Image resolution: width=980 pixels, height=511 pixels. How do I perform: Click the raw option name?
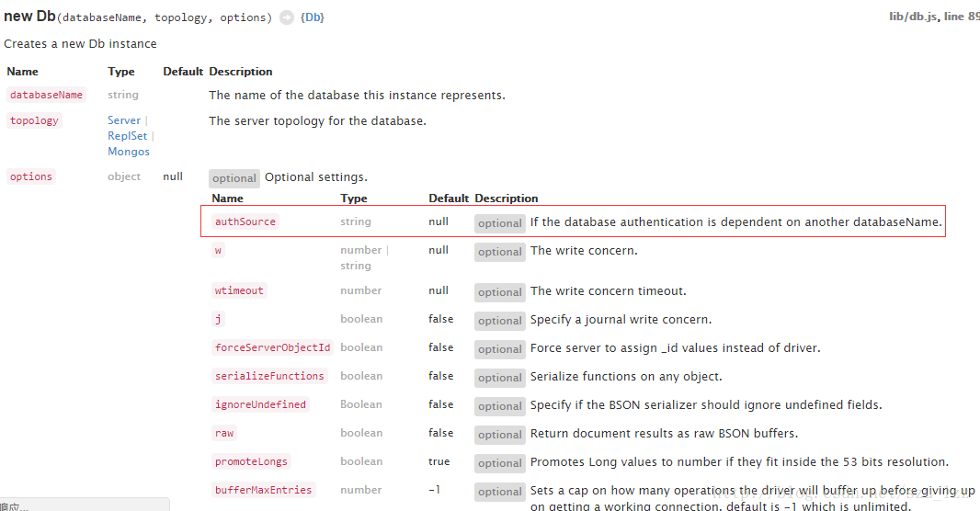pos(224,433)
